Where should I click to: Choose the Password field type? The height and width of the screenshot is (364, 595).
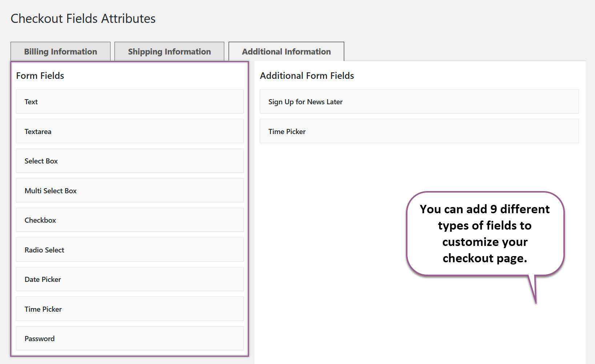click(129, 338)
